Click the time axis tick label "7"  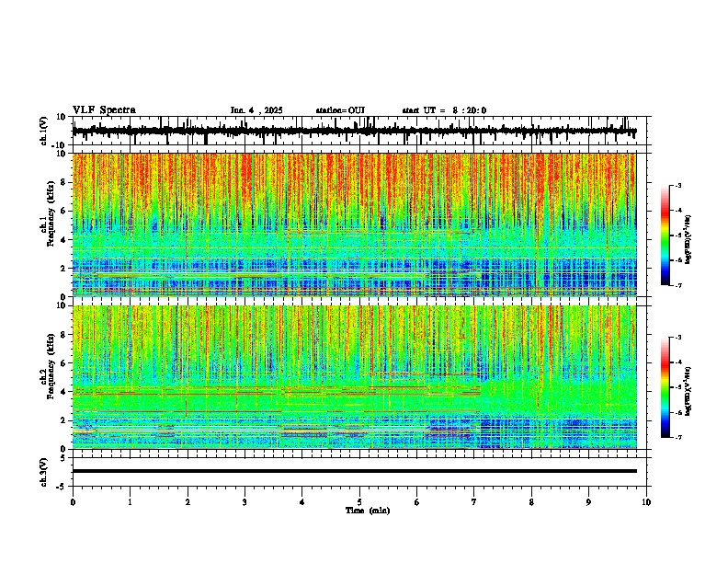click(x=474, y=502)
